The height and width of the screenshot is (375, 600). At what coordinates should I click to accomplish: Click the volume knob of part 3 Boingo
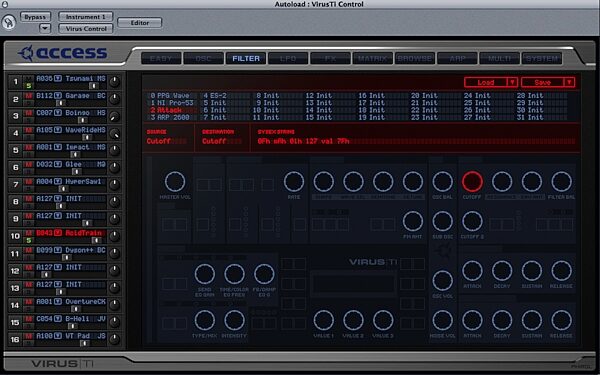point(114,116)
